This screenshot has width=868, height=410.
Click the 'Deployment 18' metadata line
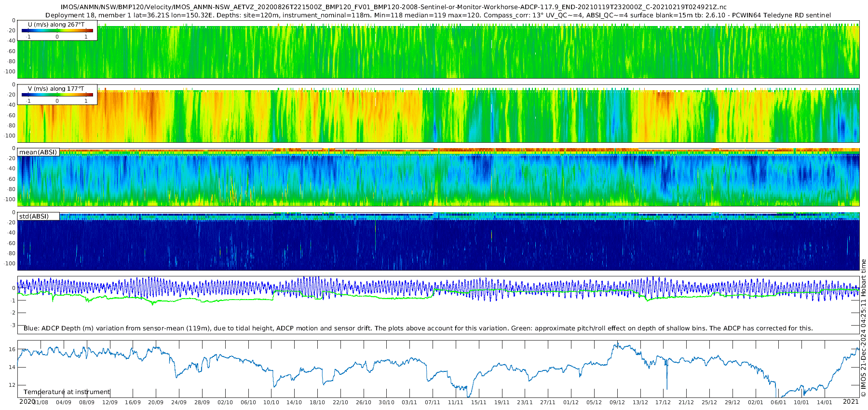pyautogui.click(x=438, y=15)
